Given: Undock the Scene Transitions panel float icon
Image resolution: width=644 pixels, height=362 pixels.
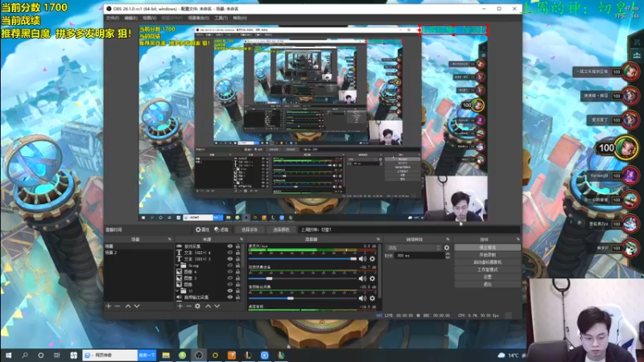Looking at the screenshot, I should tap(448, 239).
